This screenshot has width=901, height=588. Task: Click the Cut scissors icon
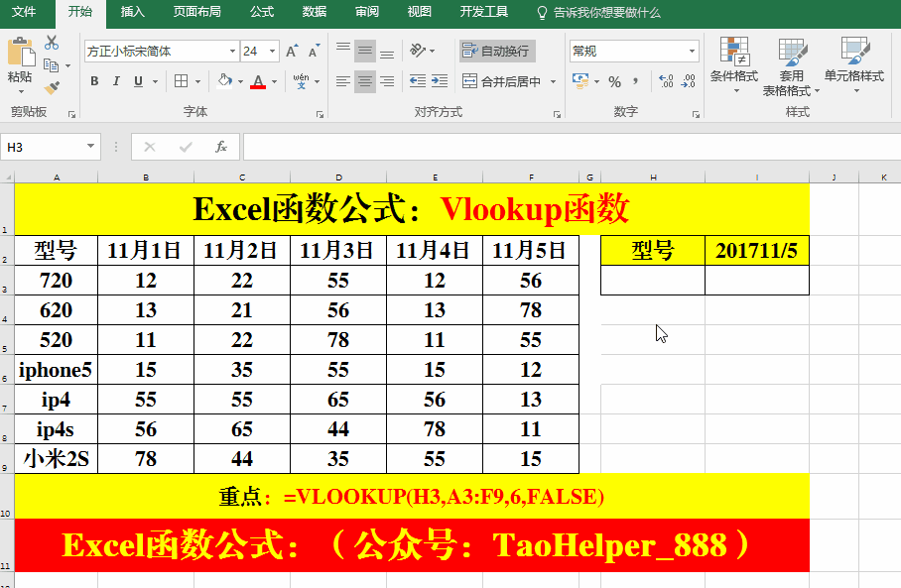point(52,43)
